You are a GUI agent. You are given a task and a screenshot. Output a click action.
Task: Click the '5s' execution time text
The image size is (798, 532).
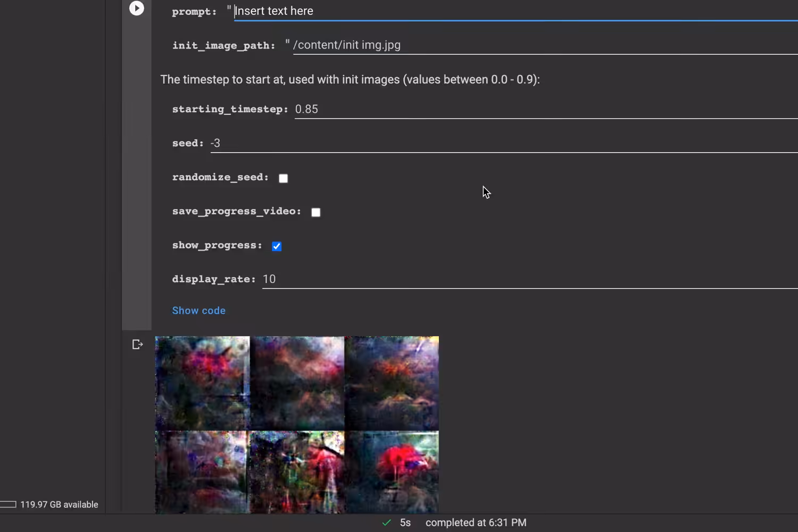pos(405,523)
